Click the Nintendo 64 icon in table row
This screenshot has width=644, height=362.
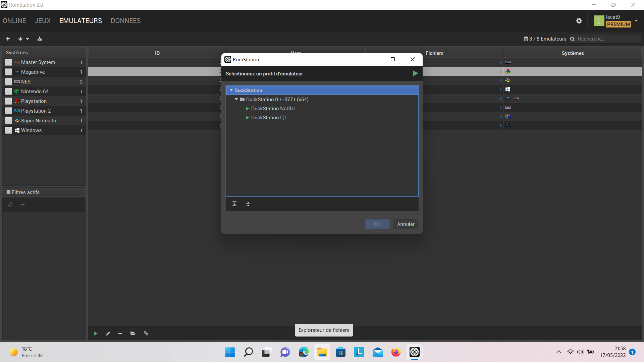click(508, 116)
